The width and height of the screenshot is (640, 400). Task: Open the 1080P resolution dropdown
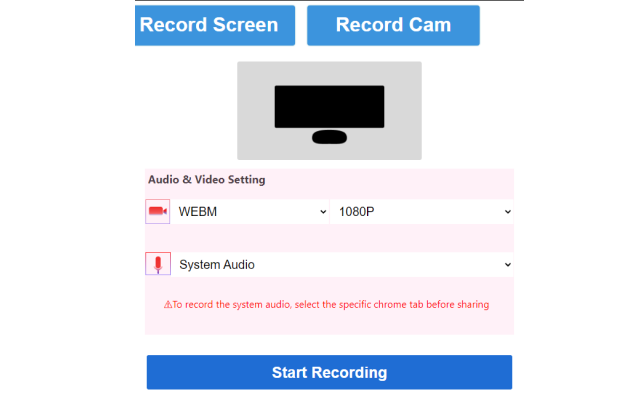[x=422, y=211]
